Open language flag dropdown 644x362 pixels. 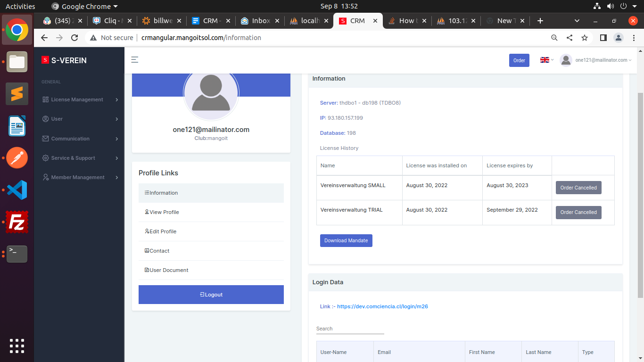coord(547,60)
